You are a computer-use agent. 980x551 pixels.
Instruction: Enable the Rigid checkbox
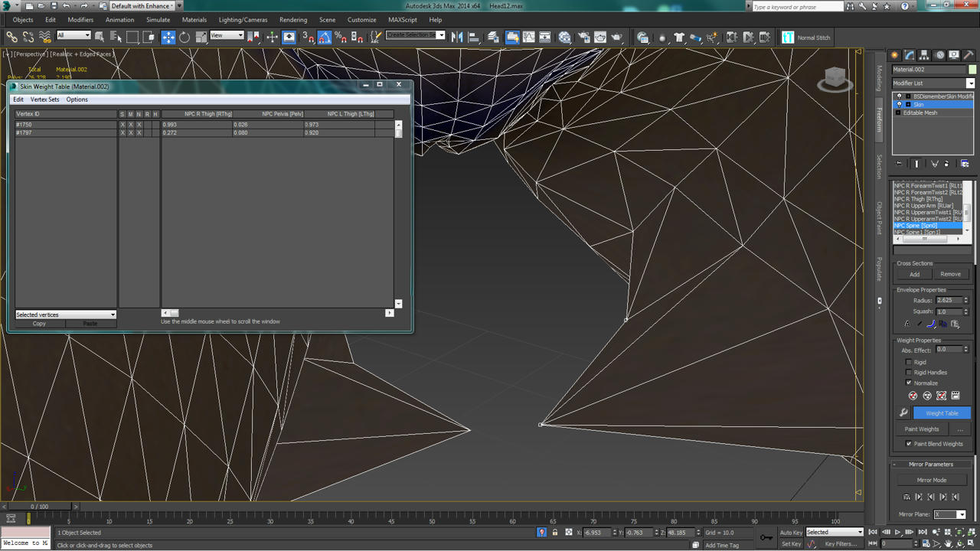tap(909, 362)
